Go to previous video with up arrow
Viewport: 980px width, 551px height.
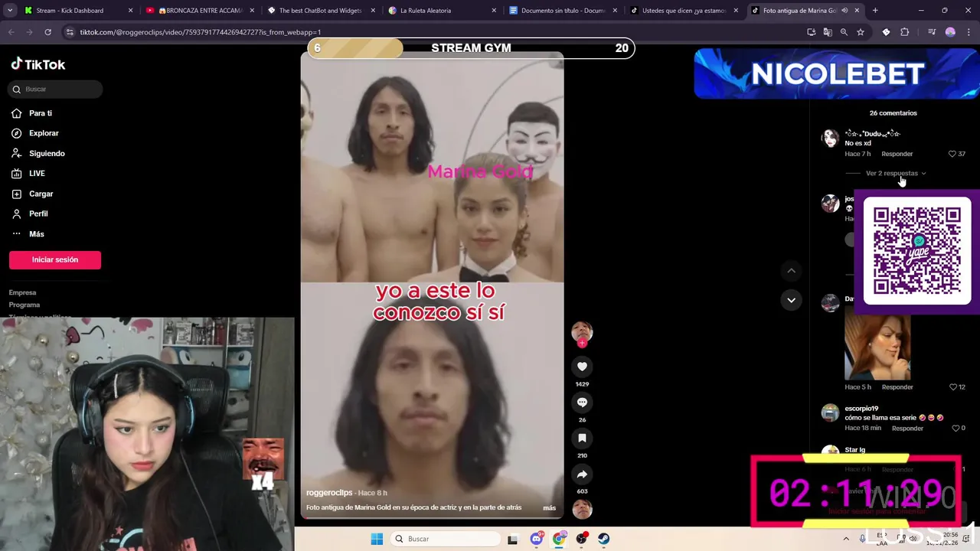791,270
